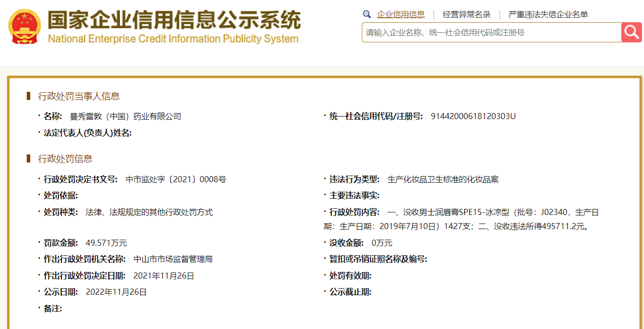Click the 统一社会信用代码/注册号 label
The image size is (644, 329).
coord(376,117)
